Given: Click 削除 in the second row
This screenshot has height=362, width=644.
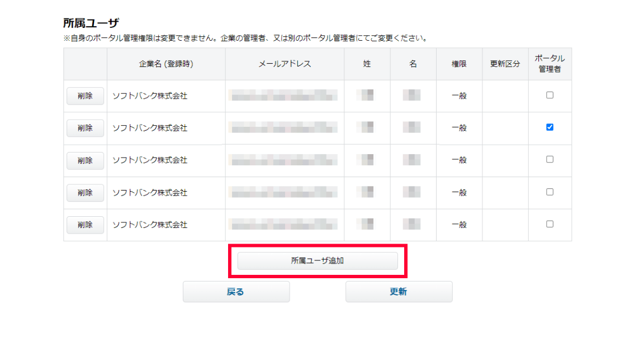Looking at the screenshot, I should [x=85, y=128].
